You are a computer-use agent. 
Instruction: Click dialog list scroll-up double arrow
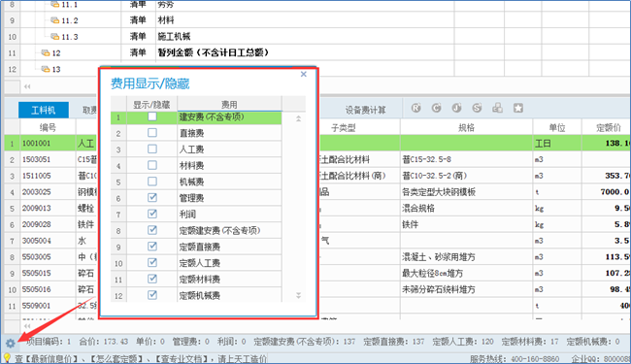coord(299,118)
